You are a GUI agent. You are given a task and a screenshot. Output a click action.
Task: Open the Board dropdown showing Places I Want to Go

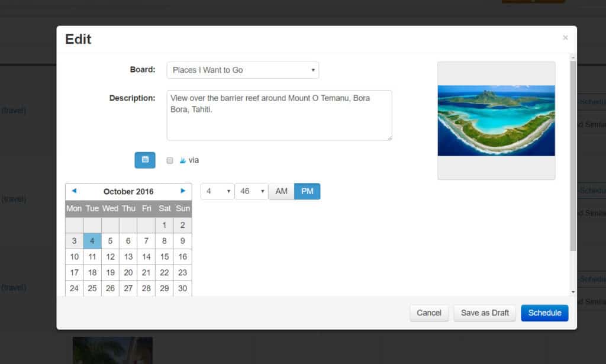tap(243, 70)
